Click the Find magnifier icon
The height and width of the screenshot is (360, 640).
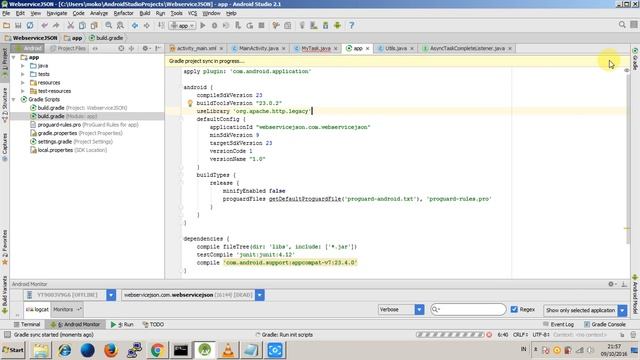[109, 25]
